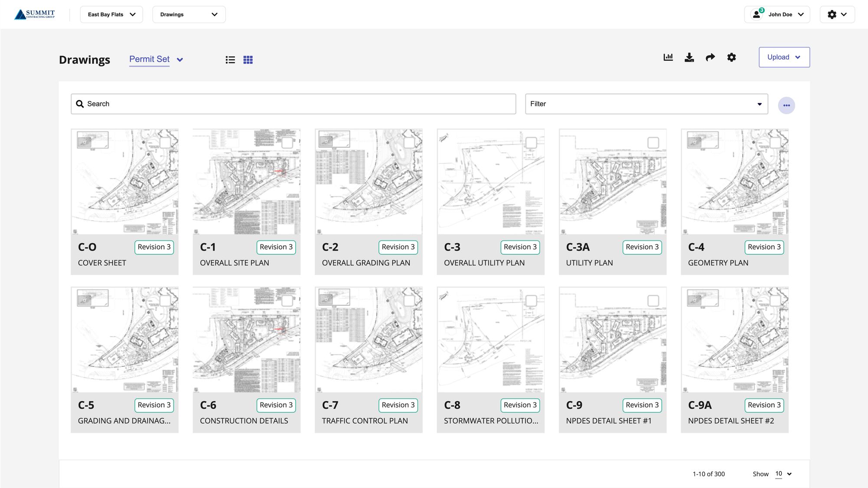The height and width of the screenshot is (488, 868).
Task: Click the Upload button
Action: tap(784, 57)
